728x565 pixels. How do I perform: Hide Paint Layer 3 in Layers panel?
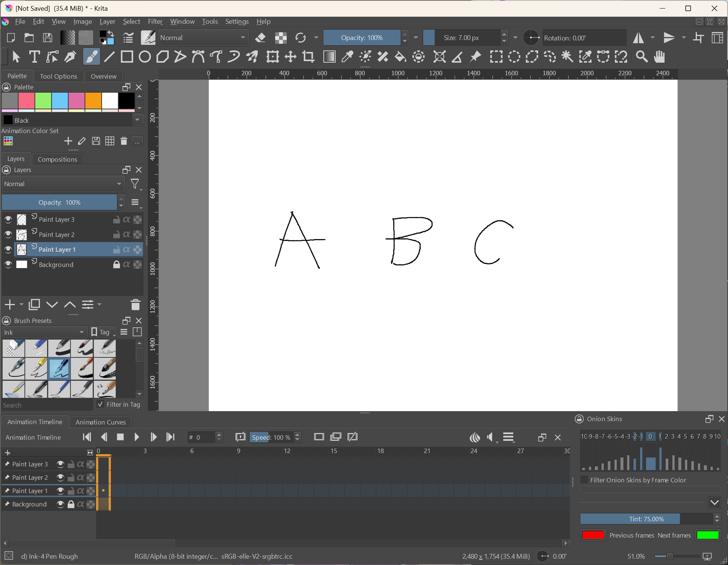(8, 219)
